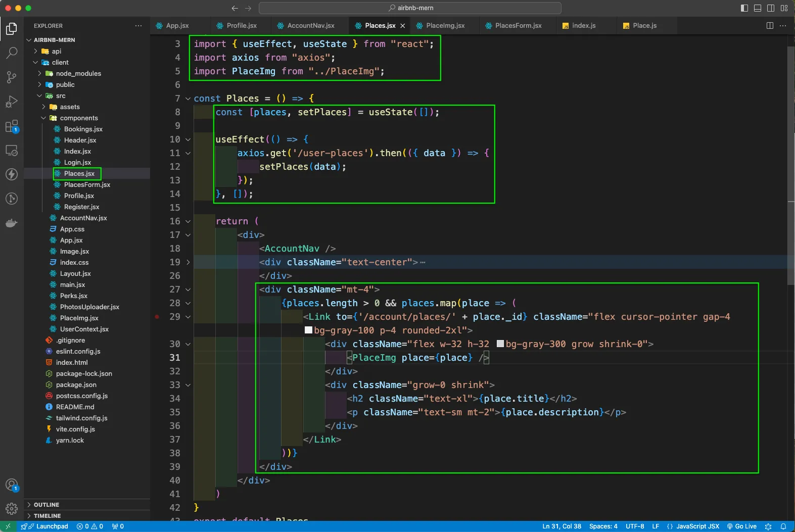The image size is (795, 532).
Task: Customize layout icon in title bar
Action: (x=784, y=8)
